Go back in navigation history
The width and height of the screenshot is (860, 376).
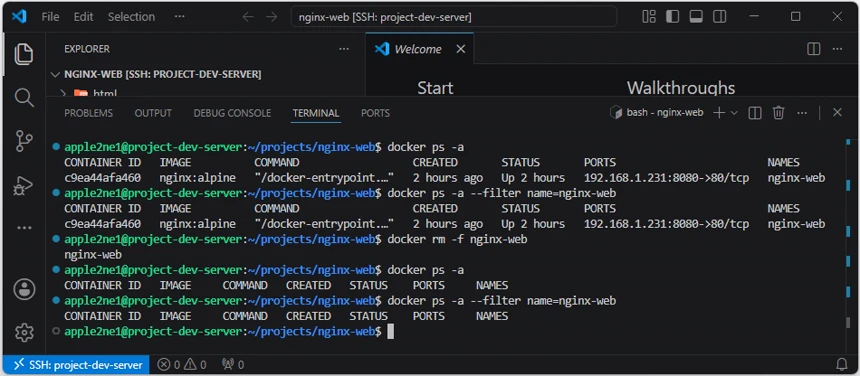coord(248,17)
